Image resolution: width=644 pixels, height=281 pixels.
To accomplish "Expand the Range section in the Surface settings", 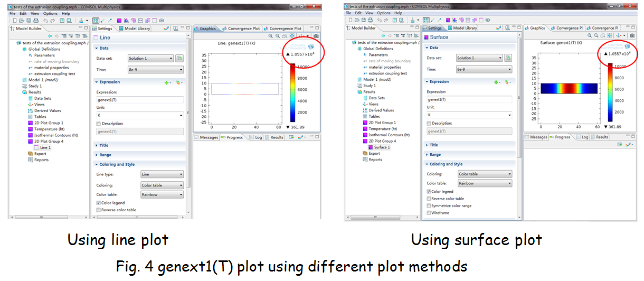I will click(x=435, y=155).
